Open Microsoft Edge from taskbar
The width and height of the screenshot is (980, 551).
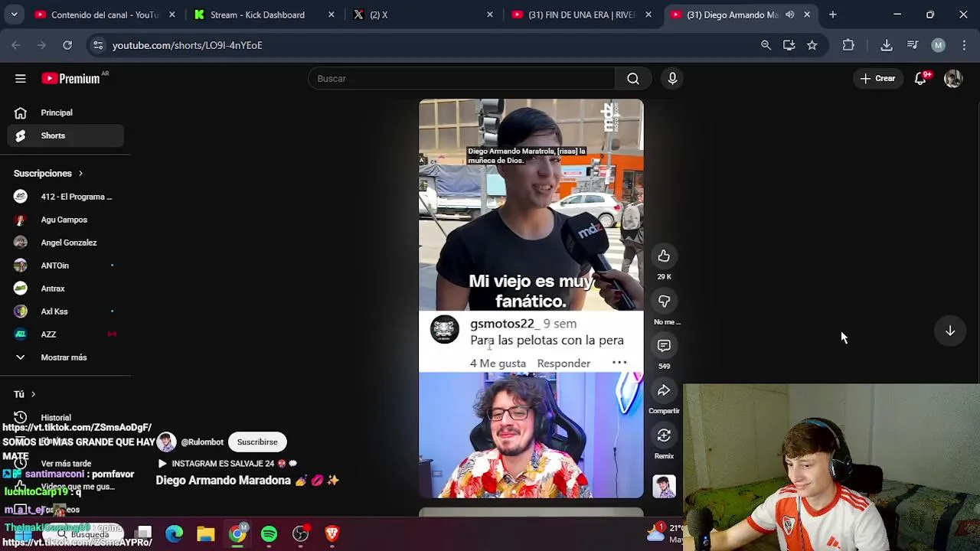[x=175, y=533]
